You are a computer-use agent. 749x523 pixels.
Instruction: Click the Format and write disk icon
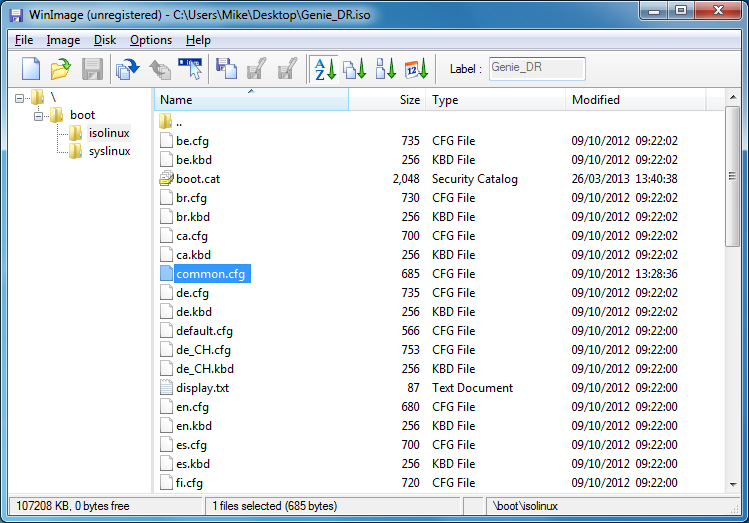coord(288,69)
